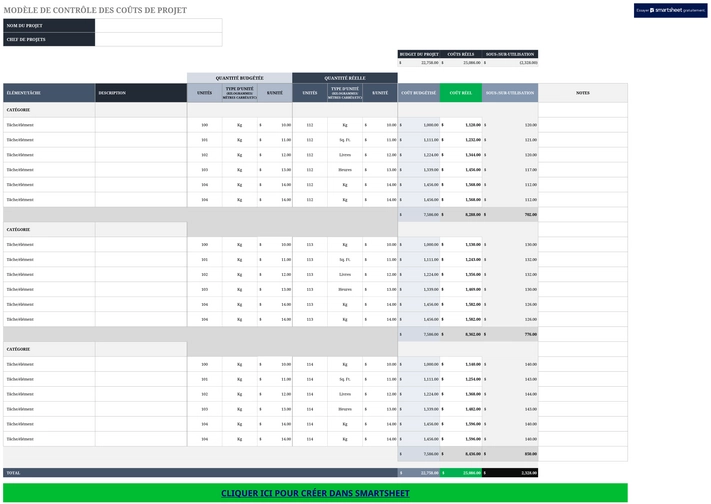
Task: Select the 'Nom du projet' label cell
Action: pyautogui.click(x=49, y=25)
